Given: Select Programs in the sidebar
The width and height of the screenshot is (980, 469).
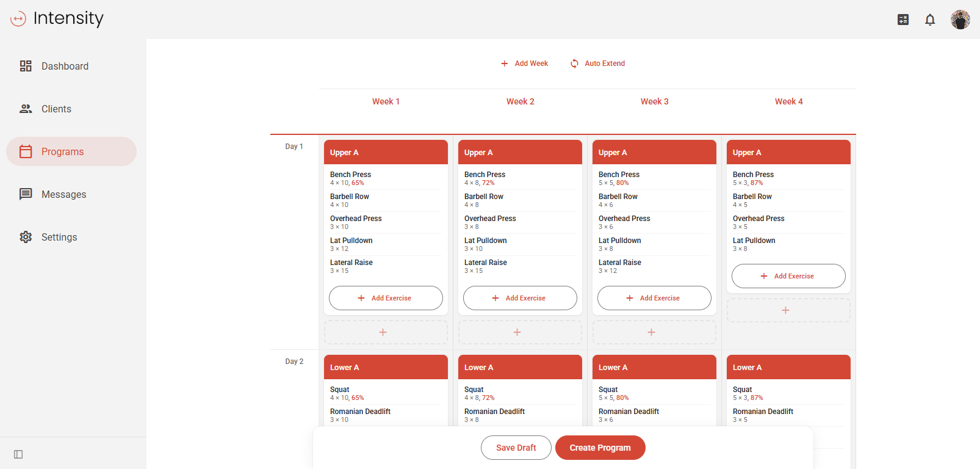Looking at the screenshot, I should click(x=62, y=151).
